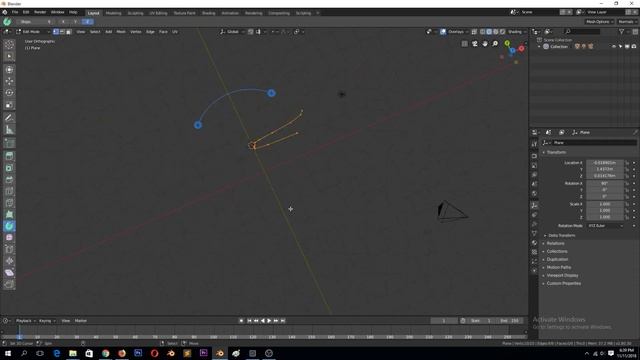The width and height of the screenshot is (640, 360).
Task: Select the active Spin tool
Action: (9, 226)
